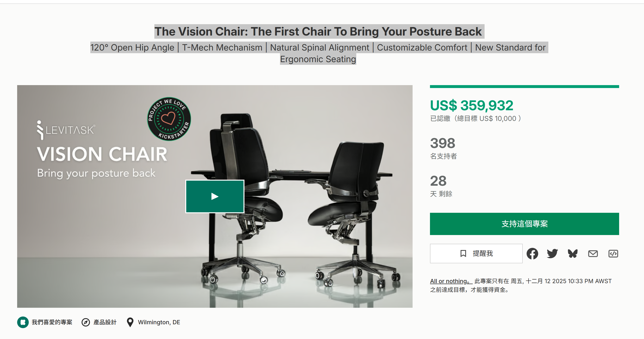The image size is (644, 339).
Task: Click the Vision Chair project title
Action: pyautogui.click(x=318, y=31)
